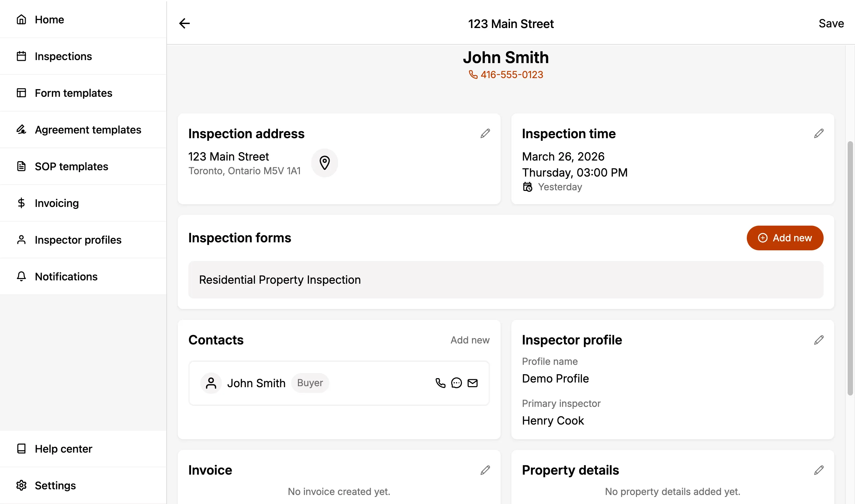Click the Henry Cook inspector name
Viewport: 855px width, 504px height.
point(553,421)
